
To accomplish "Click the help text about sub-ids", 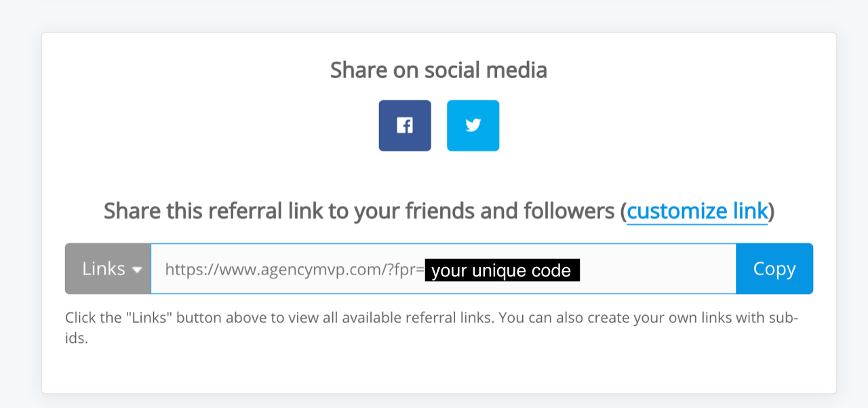I will pyautogui.click(x=431, y=328).
